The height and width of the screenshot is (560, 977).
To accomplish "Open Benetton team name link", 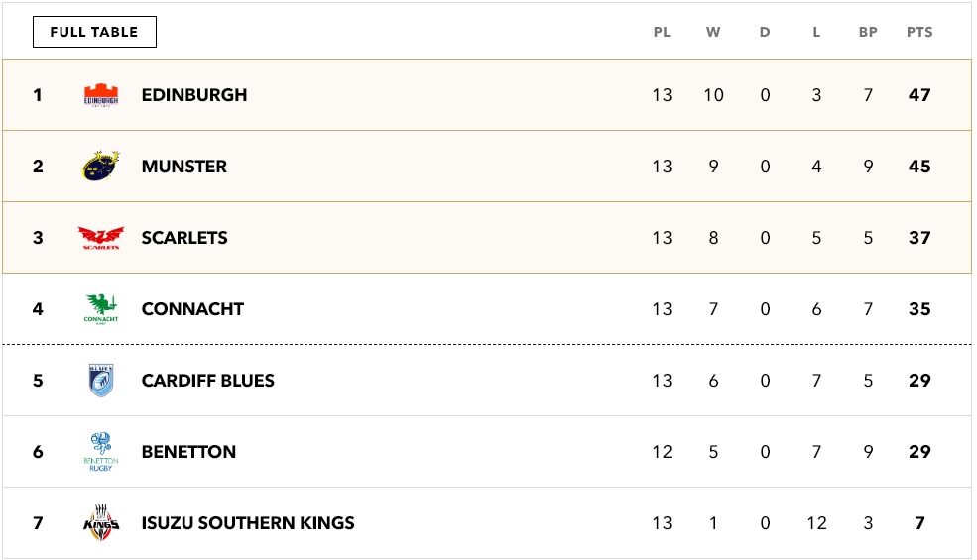I will pyautogui.click(x=188, y=452).
